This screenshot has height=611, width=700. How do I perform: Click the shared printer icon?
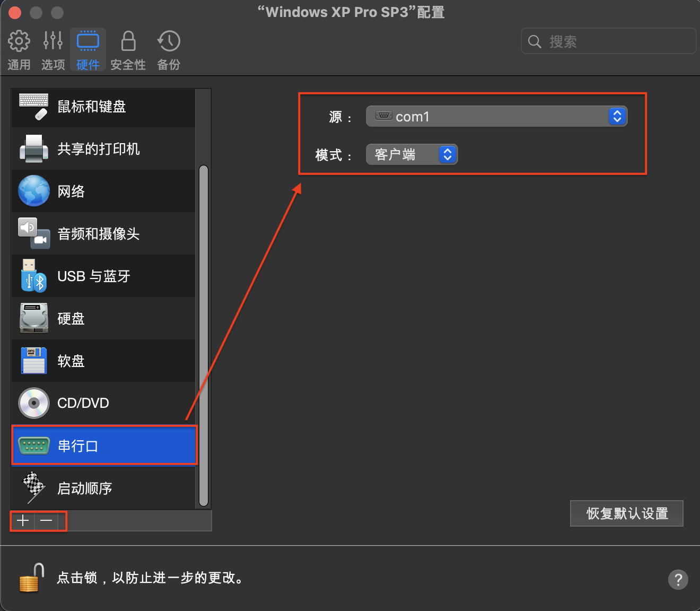coord(34,149)
